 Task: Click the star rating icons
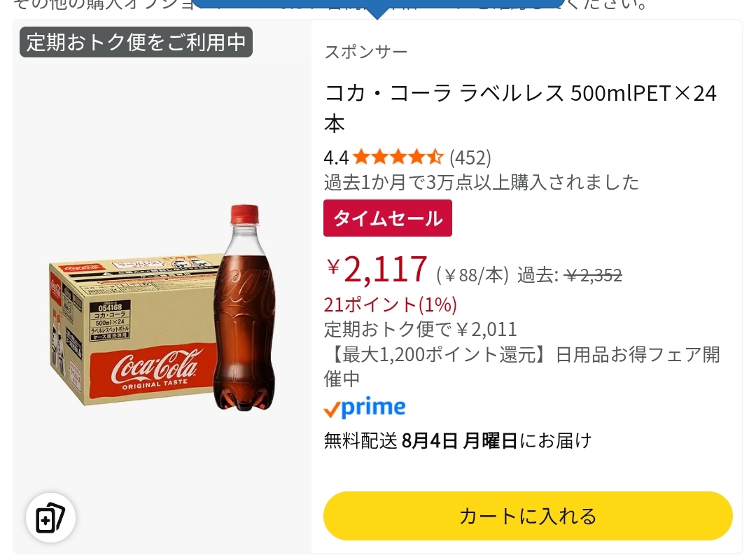point(398,157)
